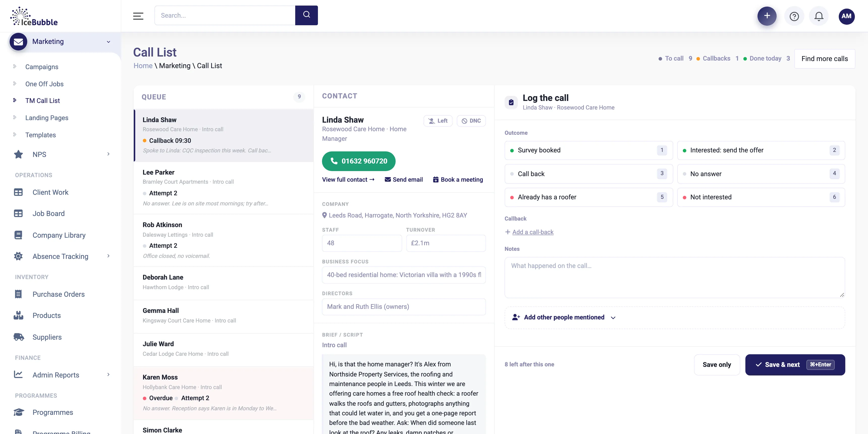Click the Find more calls button
The height and width of the screenshot is (434, 868).
coord(824,59)
